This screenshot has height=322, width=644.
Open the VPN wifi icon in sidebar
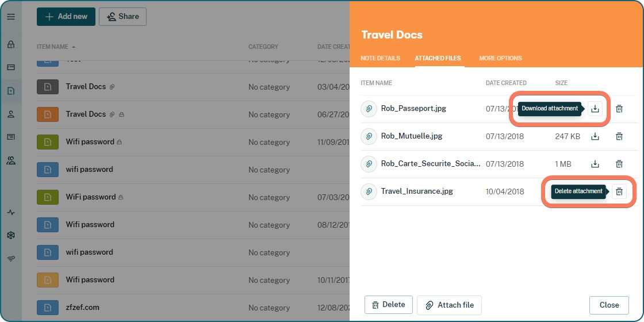pos(11,258)
